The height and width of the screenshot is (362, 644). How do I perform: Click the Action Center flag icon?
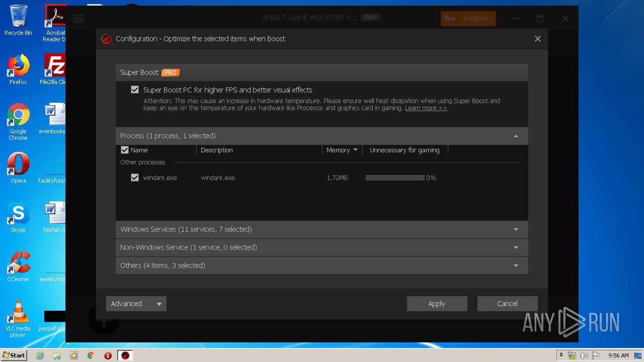click(596, 355)
